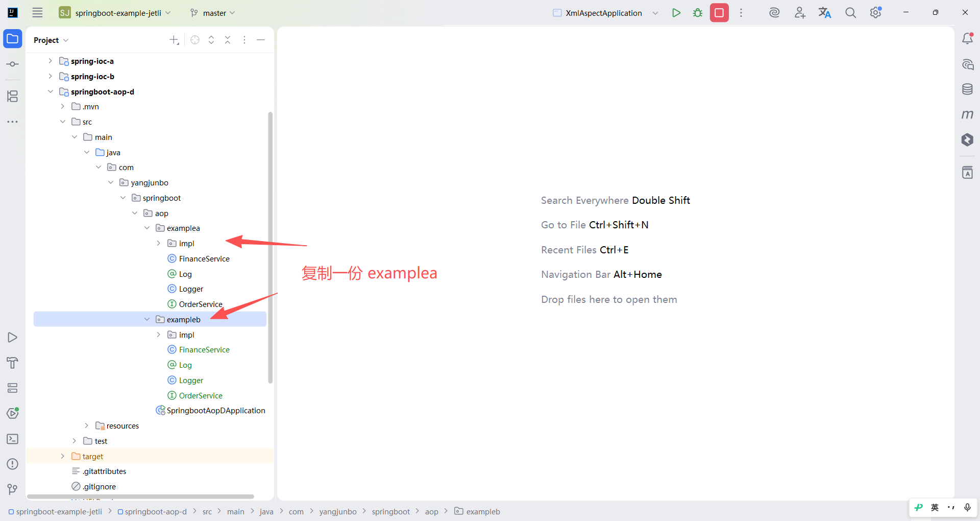Open the Run tool window in left sidebar
Viewport: 980px width, 521px height.
tap(13, 338)
